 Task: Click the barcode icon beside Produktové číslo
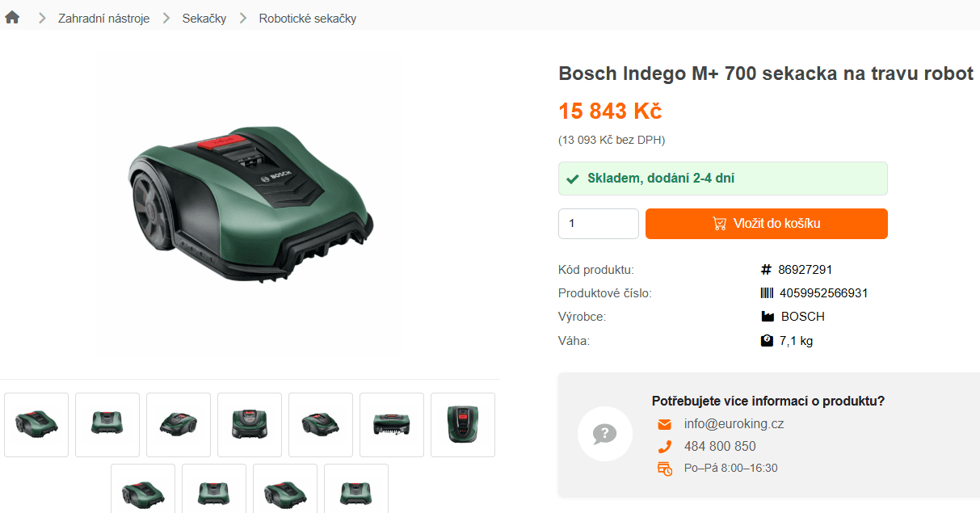pyautogui.click(x=766, y=292)
